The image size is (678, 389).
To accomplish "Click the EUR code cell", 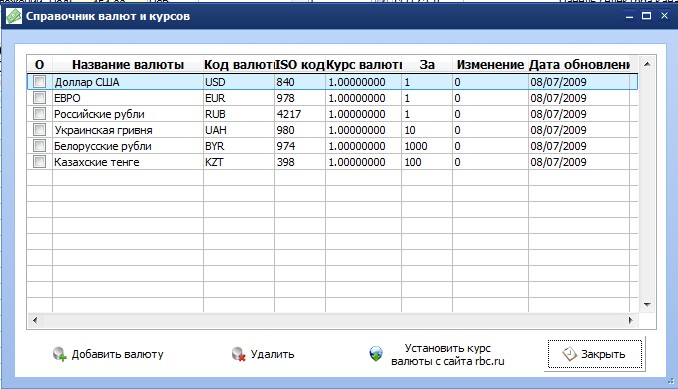I will click(239, 98).
